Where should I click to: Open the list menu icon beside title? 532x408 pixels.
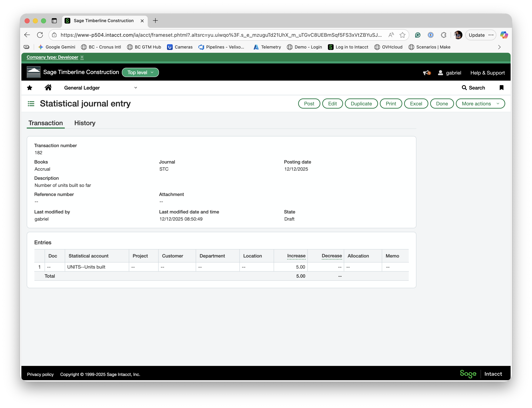coord(31,104)
